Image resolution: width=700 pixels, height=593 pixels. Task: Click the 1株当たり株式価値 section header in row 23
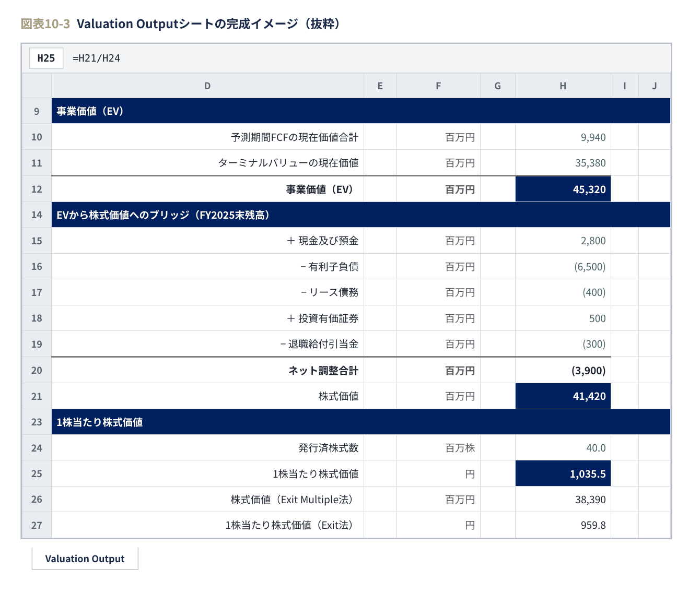[361, 422]
